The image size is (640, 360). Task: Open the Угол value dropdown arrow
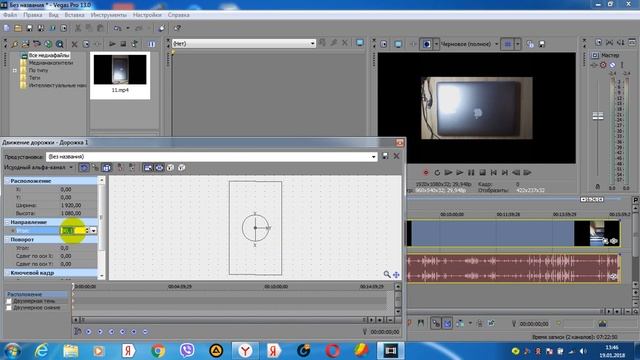93,231
